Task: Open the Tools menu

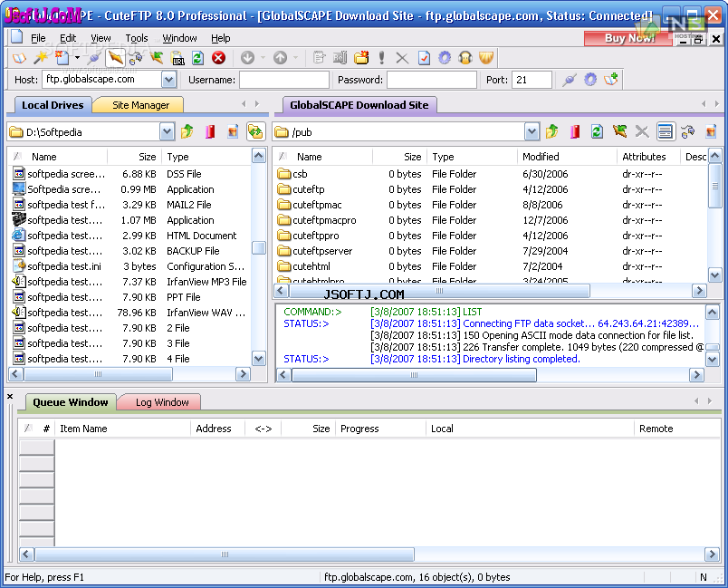Action: pyautogui.click(x=137, y=38)
